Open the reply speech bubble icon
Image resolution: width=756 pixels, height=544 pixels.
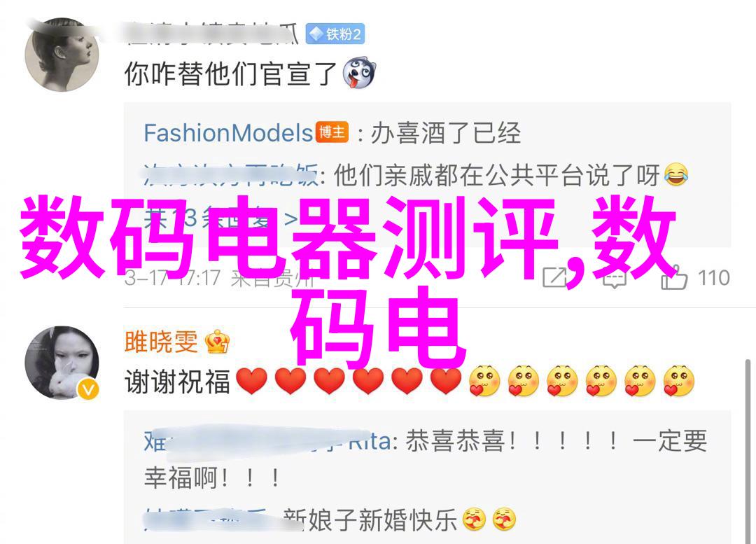point(614,278)
